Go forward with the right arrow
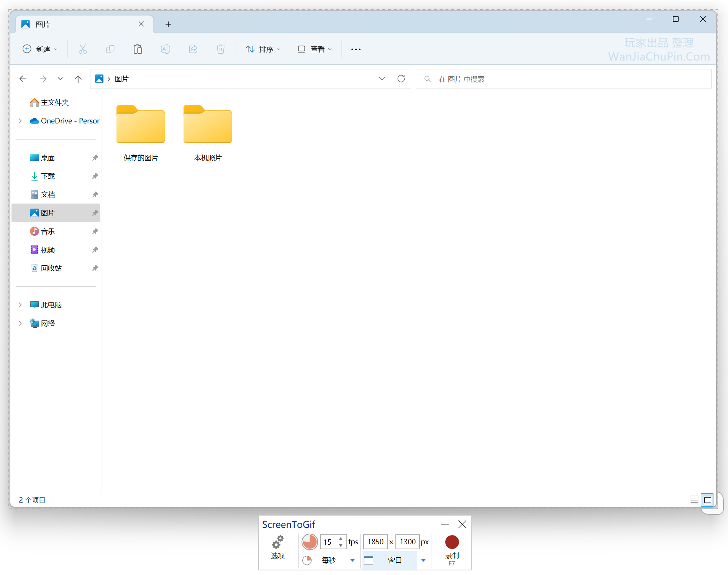728x575 pixels. pos(43,79)
